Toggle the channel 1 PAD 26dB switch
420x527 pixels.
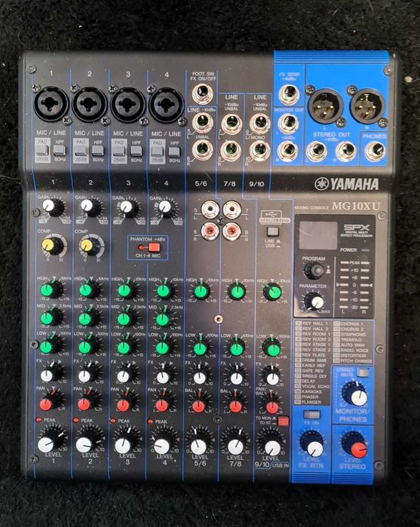pyautogui.click(x=42, y=151)
